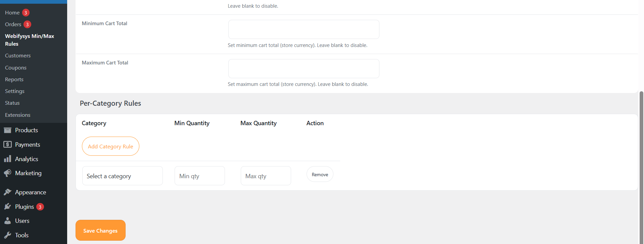The width and height of the screenshot is (644, 244).
Task: Open the Users menu
Action: pos(22,221)
